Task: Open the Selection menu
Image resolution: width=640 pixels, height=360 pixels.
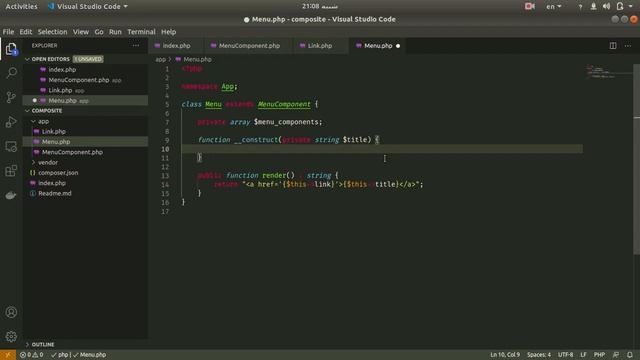Action: point(52,32)
